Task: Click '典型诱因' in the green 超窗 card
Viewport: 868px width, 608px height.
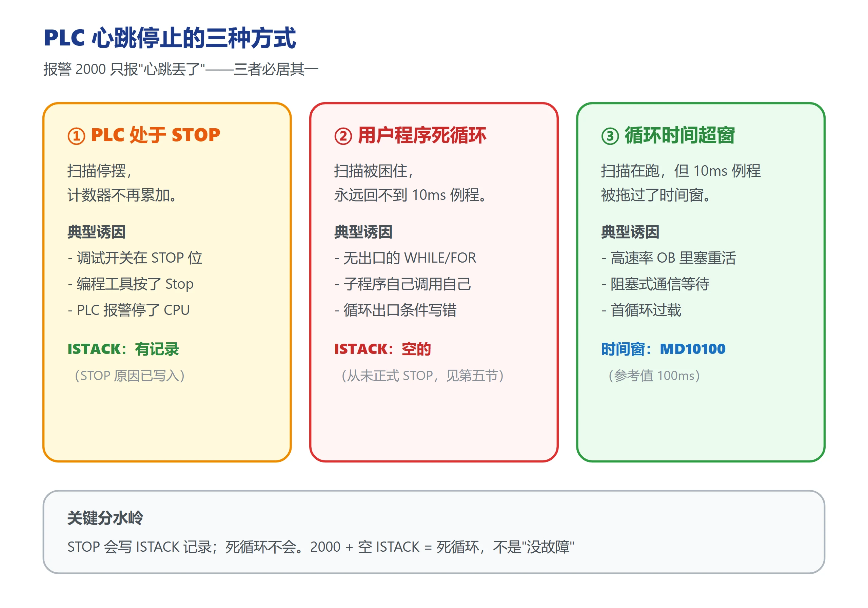Action: 630,232
